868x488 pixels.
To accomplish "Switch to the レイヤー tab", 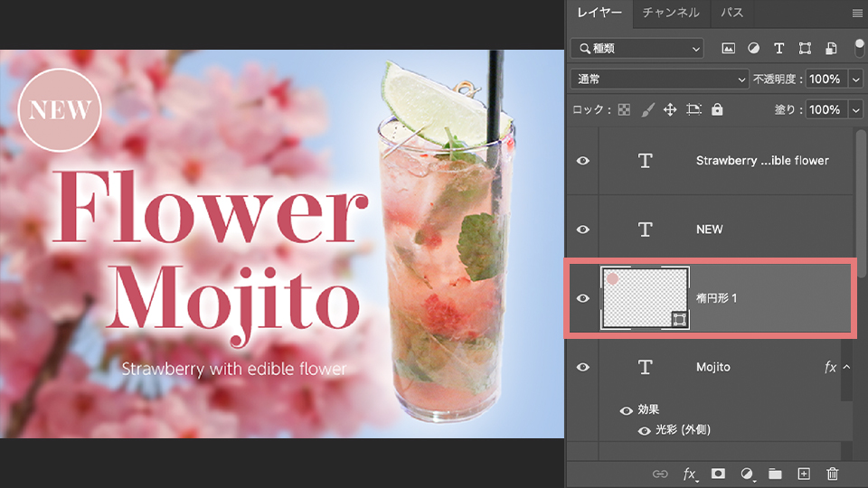I will click(x=599, y=12).
